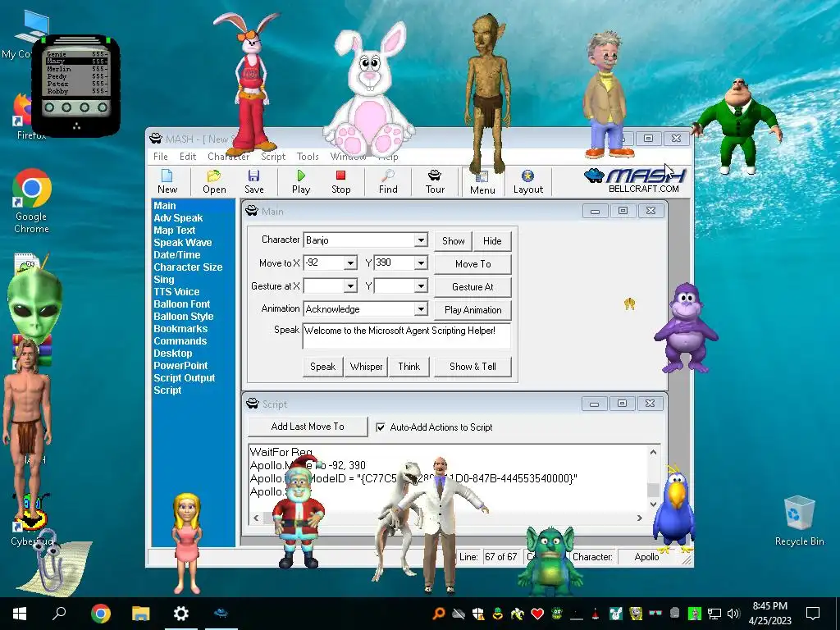The height and width of the screenshot is (630, 840).
Task: Click the script box scroll right arrow
Action: pyautogui.click(x=639, y=518)
